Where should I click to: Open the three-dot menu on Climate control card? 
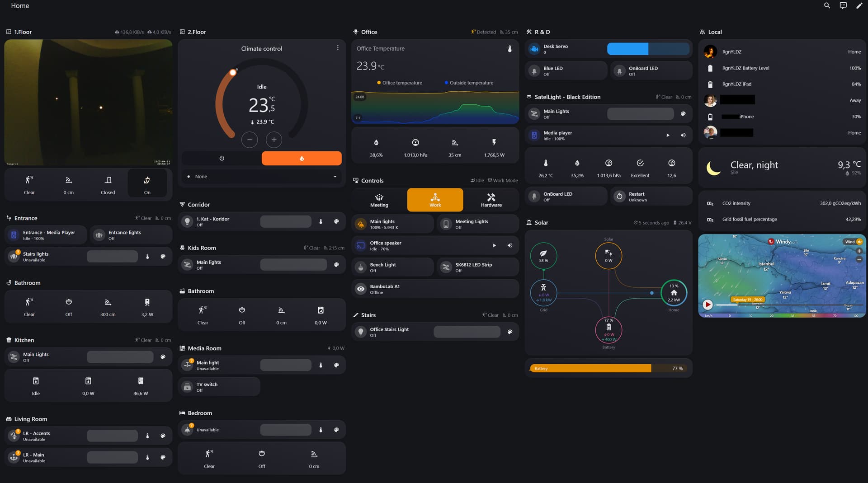coord(338,47)
